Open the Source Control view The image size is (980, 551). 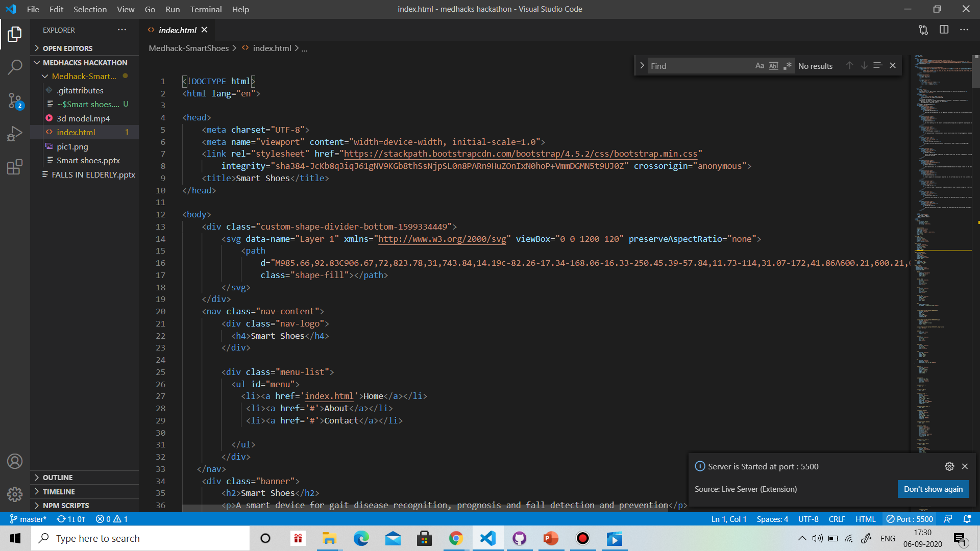(x=15, y=101)
